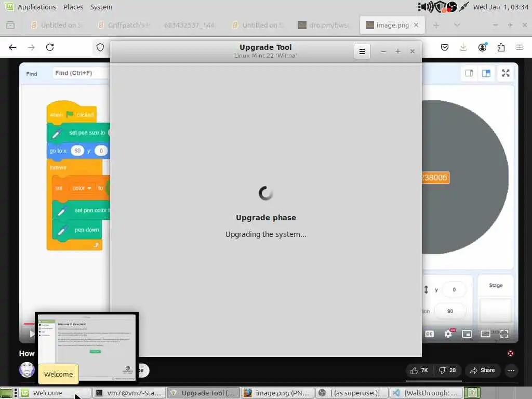Screen dimensions: 532x399
Task: Click the sprite direction value 90
Action: [x=450, y=311]
